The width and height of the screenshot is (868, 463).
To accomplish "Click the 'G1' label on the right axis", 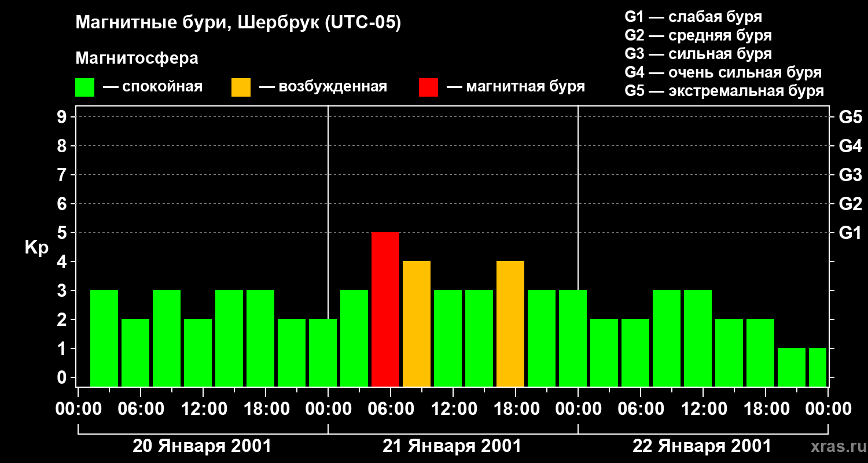I will coord(850,233).
